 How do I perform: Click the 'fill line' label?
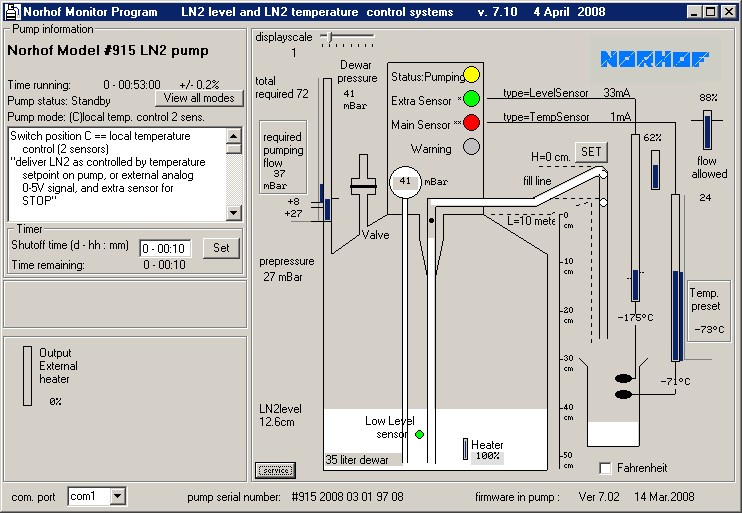537,181
